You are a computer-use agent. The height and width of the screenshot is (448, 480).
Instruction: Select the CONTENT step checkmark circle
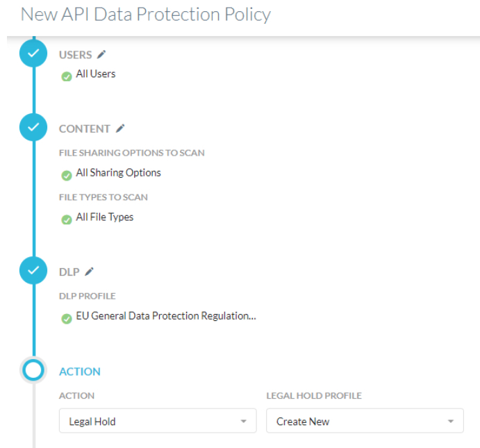33,127
